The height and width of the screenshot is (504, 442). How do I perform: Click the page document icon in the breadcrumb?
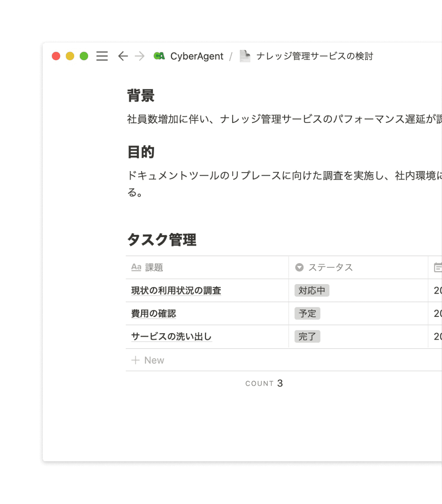point(245,56)
